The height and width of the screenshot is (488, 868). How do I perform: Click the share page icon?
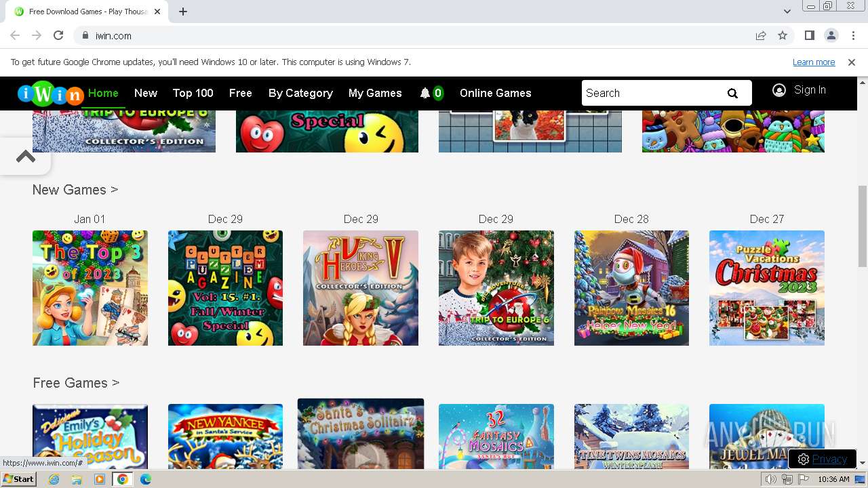[761, 35]
